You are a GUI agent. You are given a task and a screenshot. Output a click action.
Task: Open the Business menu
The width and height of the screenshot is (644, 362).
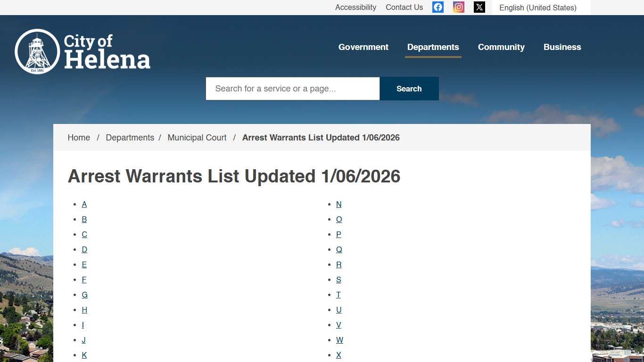(562, 47)
